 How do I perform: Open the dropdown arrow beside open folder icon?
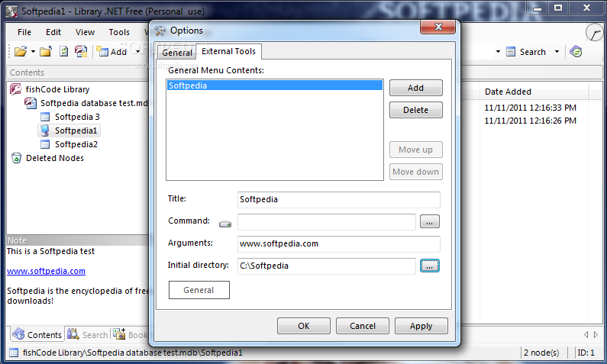click(33, 51)
